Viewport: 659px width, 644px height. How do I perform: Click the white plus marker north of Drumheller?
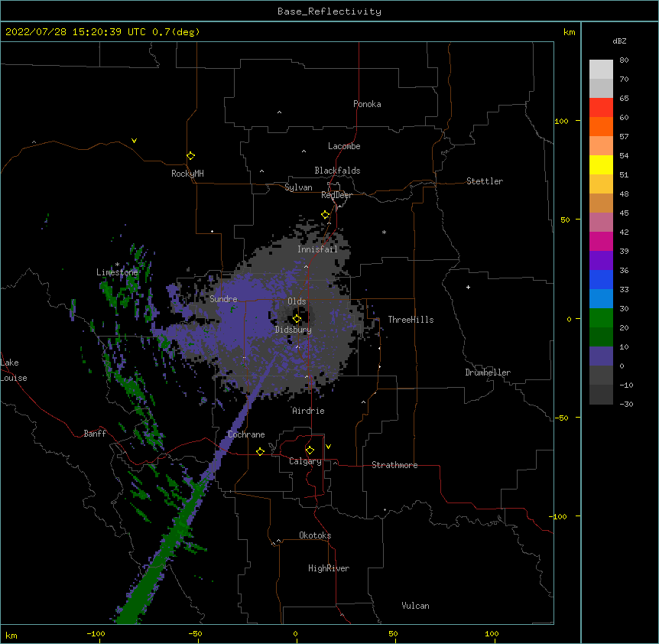click(468, 287)
